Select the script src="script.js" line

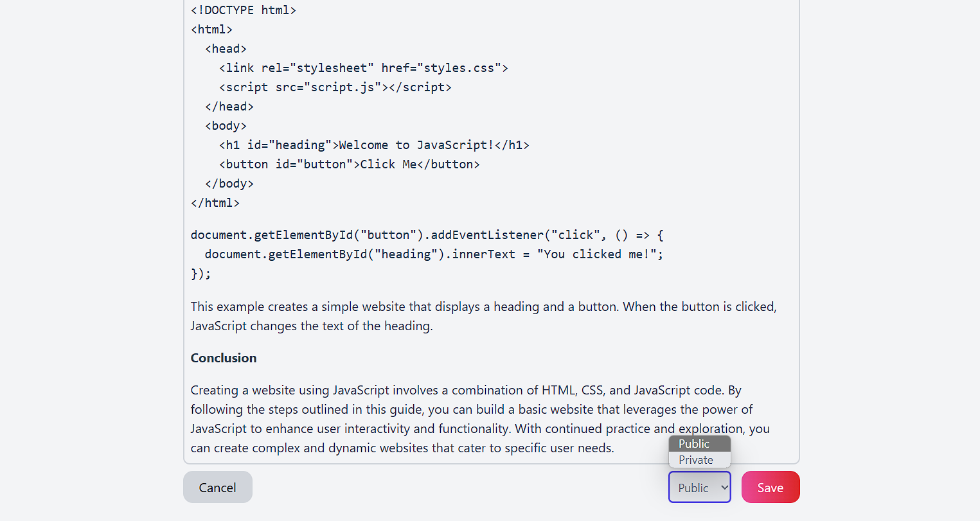pos(335,87)
